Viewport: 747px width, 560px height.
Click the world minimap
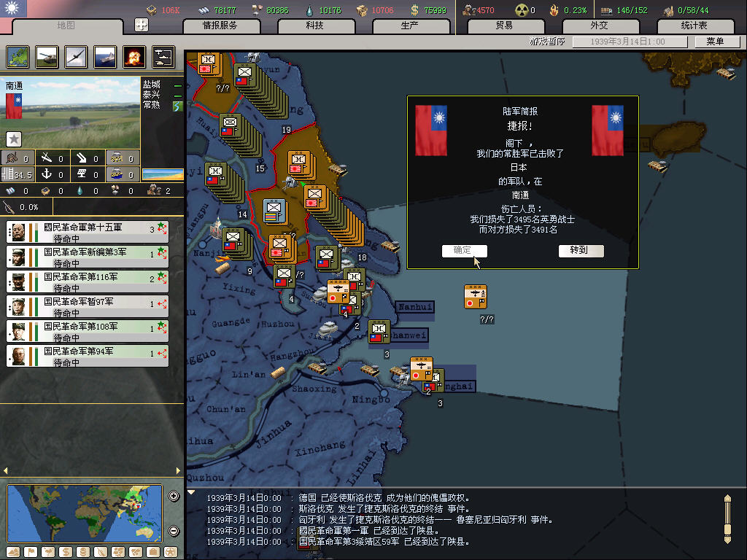tap(85, 513)
